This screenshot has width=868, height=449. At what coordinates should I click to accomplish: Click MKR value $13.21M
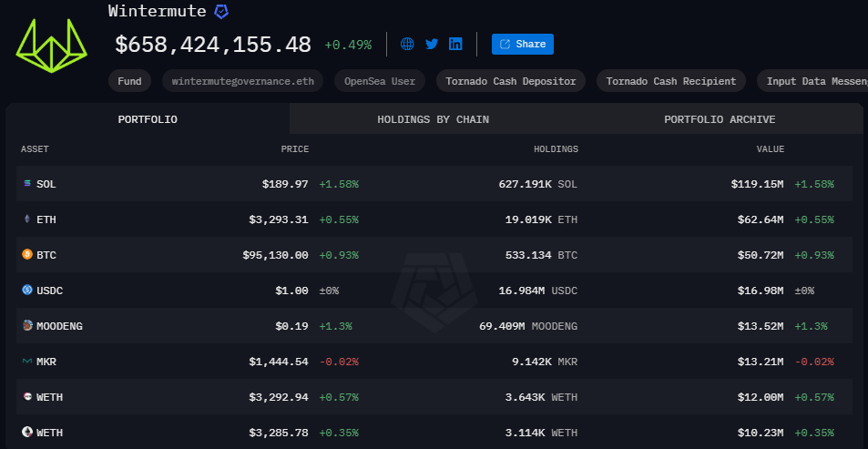click(x=760, y=362)
